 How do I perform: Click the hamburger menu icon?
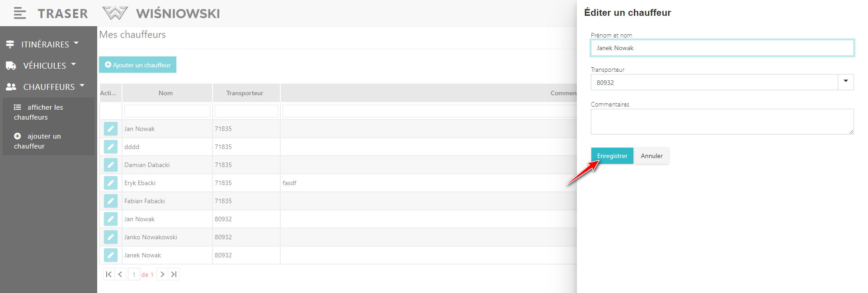point(19,14)
